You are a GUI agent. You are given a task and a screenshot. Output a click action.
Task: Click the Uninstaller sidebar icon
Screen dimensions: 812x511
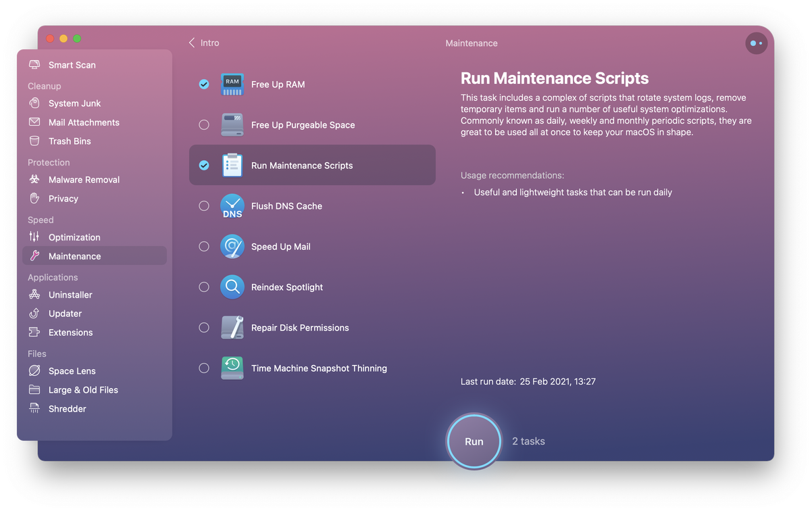pos(34,295)
